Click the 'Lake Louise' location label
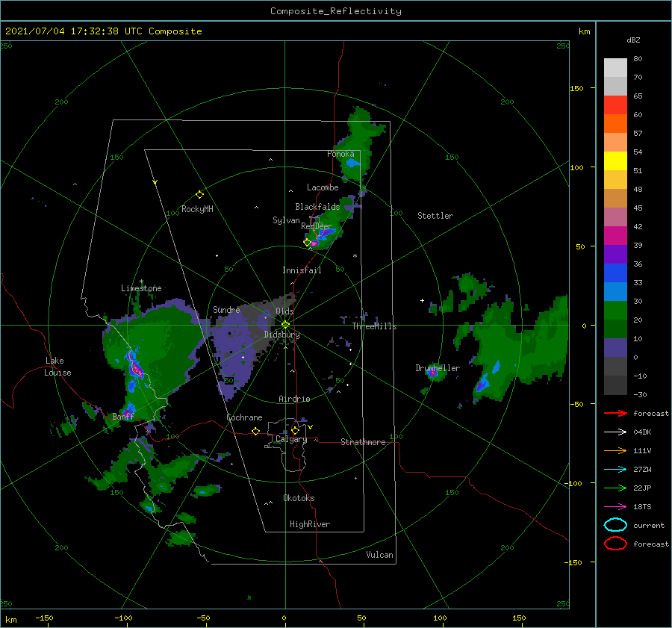Viewport: 672px width, 628px height. pos(57,367)
